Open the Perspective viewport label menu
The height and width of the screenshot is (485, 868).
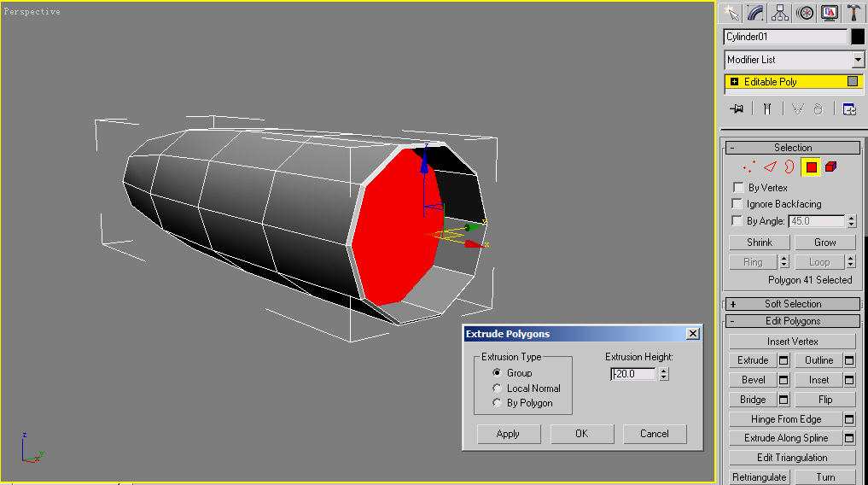[32, 12]
